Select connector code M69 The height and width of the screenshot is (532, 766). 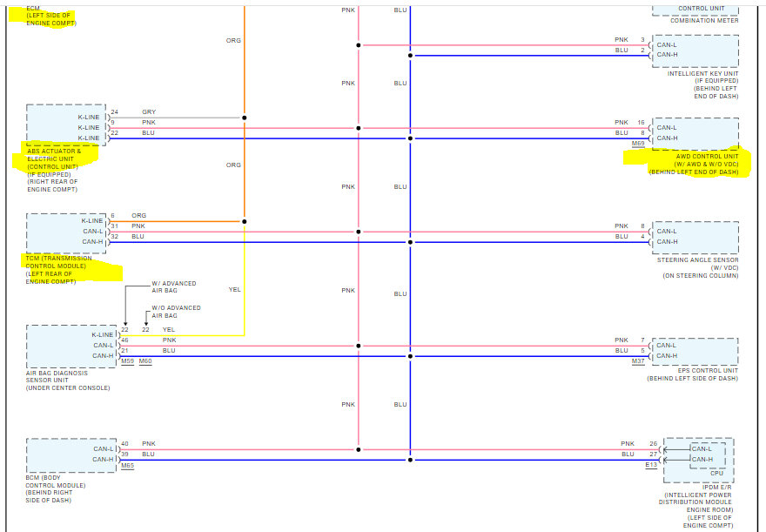pos(638,144)
